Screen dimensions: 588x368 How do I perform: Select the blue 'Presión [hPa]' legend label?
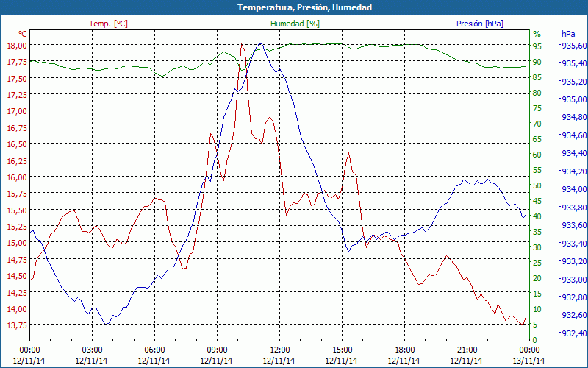(x=480, y=24)
